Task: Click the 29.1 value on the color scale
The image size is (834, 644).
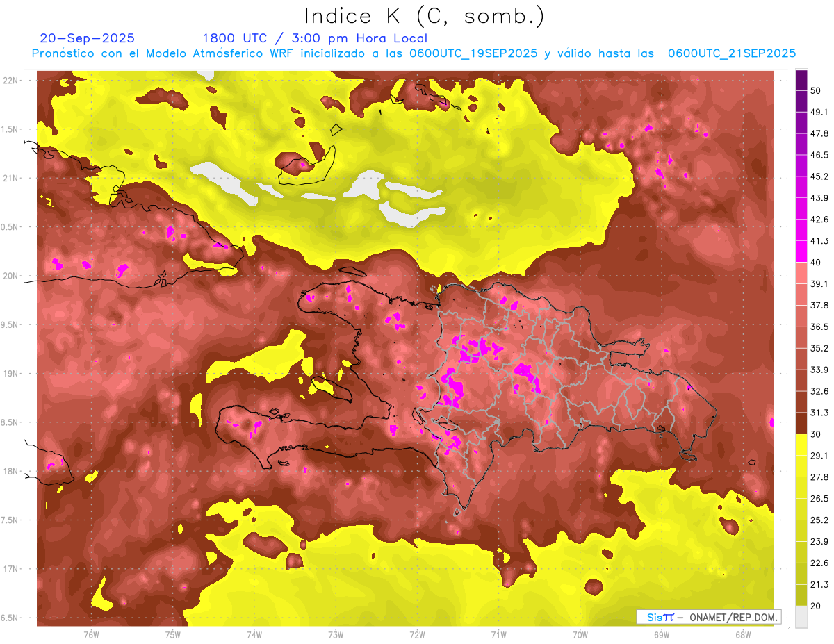Action: click(x=819, y=456)
